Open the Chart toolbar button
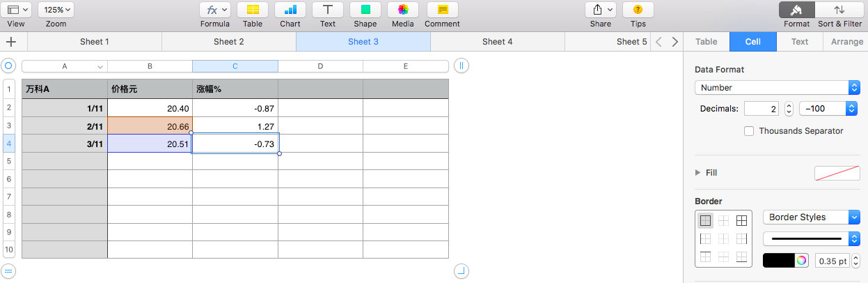This screenshot has width=868, height=283. point(290,10)
